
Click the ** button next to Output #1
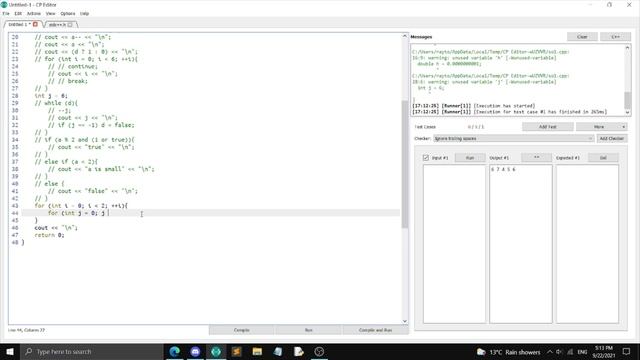pyautogui.click(x=536, y=158)
